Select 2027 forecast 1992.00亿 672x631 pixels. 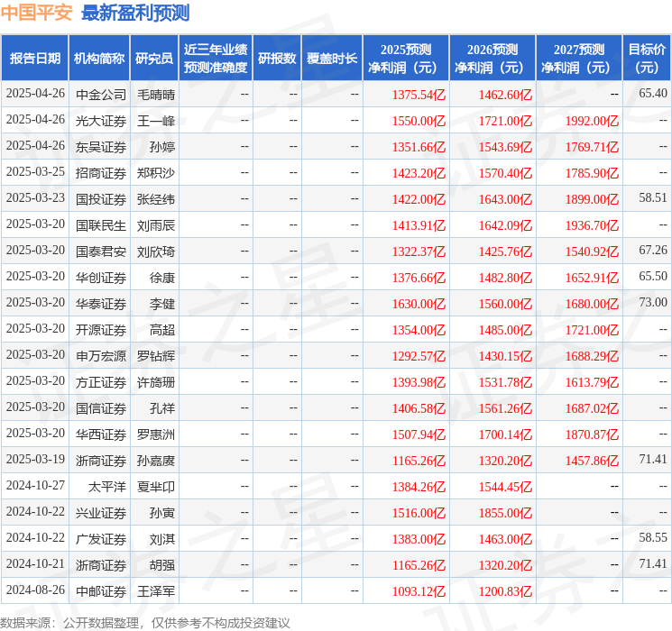(x=592, y=121)
